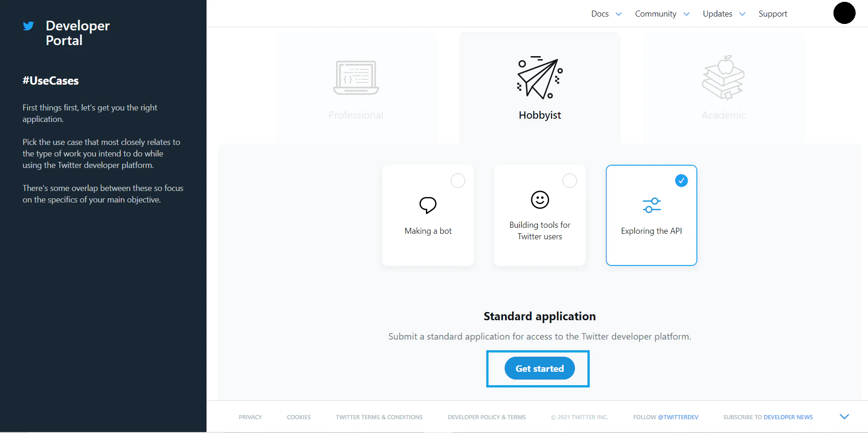The image size is (868, 433).
Task: Open the Cookies footer link
Action: coord(299,417)
